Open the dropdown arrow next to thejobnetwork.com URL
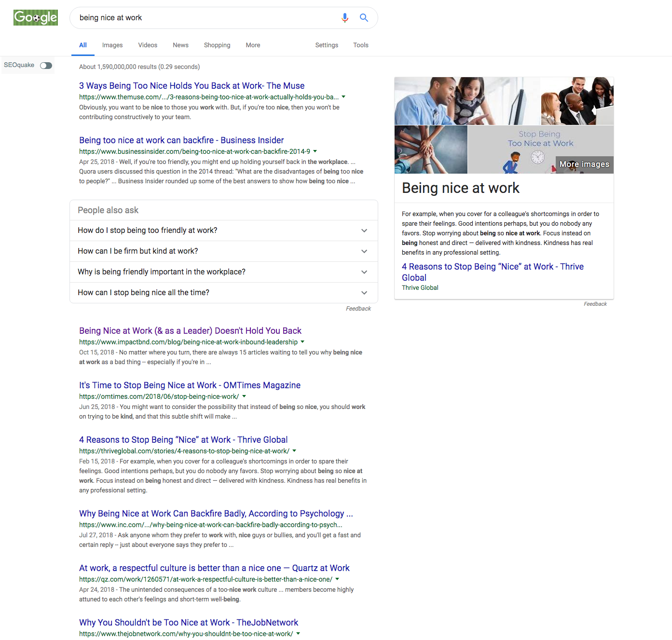 [x=298, y=634]
